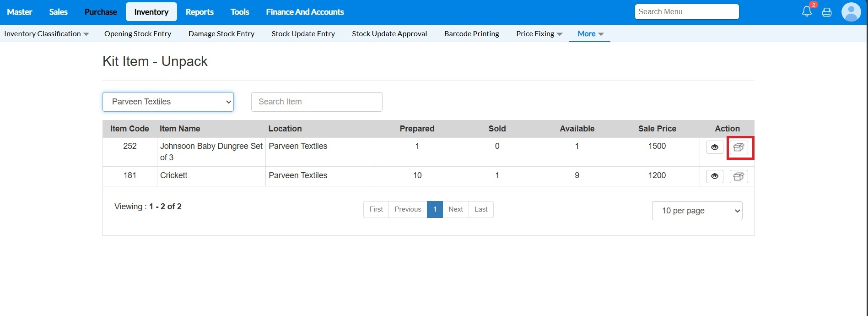The image size is (868, 316).
Task: Open the Parveen Textiles location dropdown
Action: click(168, 102)
